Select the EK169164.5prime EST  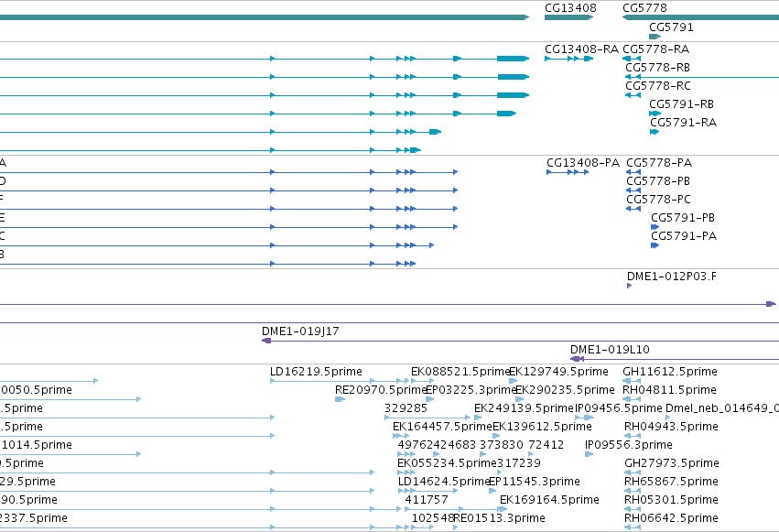tap(503, 510)
